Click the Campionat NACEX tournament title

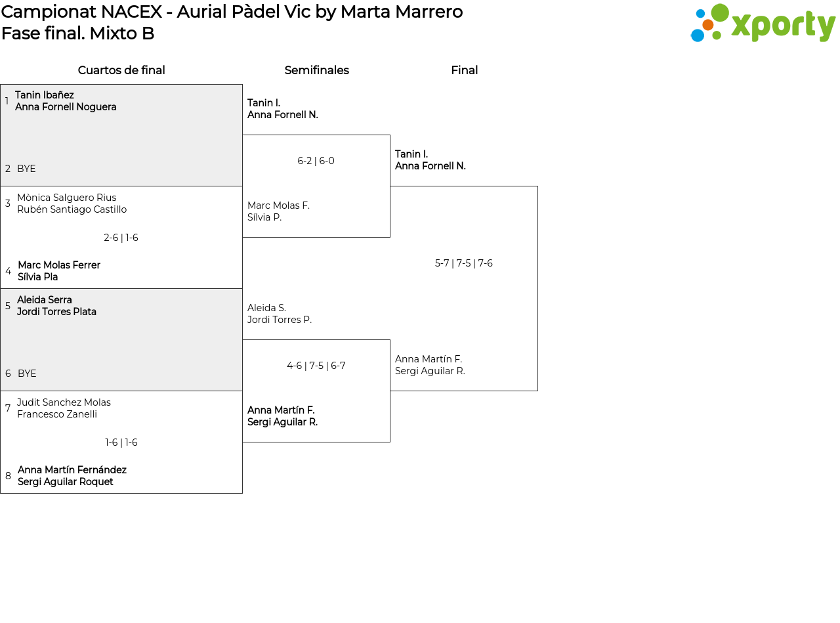pyautogui.click(x=232, y=12)
